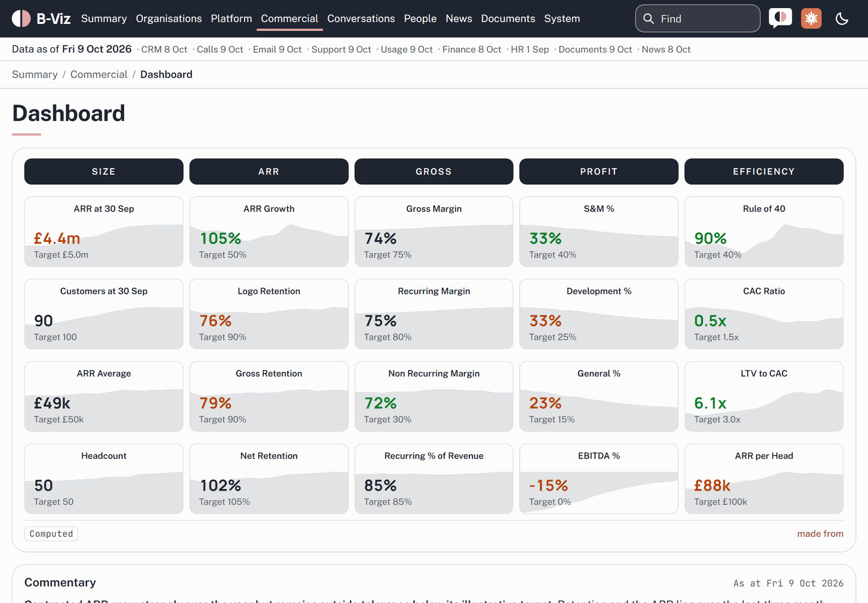Select the EFFICIENCY column header
Viewport: 868px width, 603px height.
[764, 171]
